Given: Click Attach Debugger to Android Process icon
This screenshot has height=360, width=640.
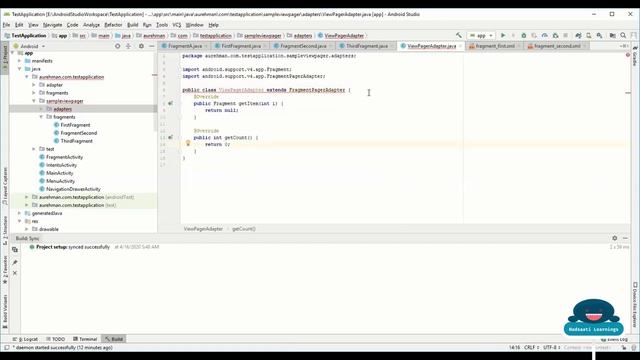Looking at the screenshot, I should click(555, 36).
